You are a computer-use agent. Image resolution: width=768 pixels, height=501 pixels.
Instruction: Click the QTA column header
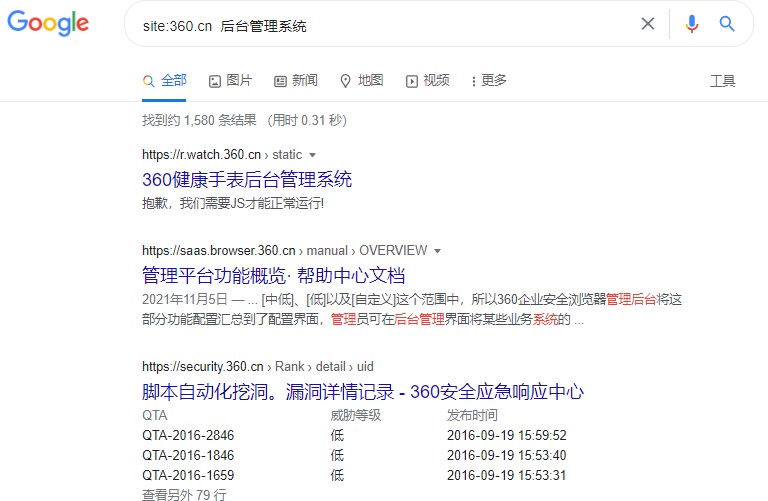click(x=155, y=415)
